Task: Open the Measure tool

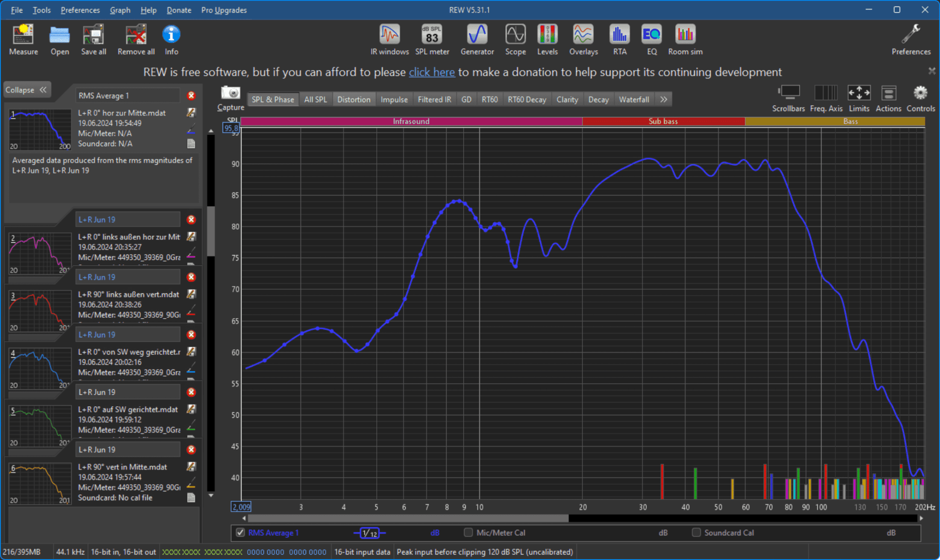Action: click(x=23, y=39)
